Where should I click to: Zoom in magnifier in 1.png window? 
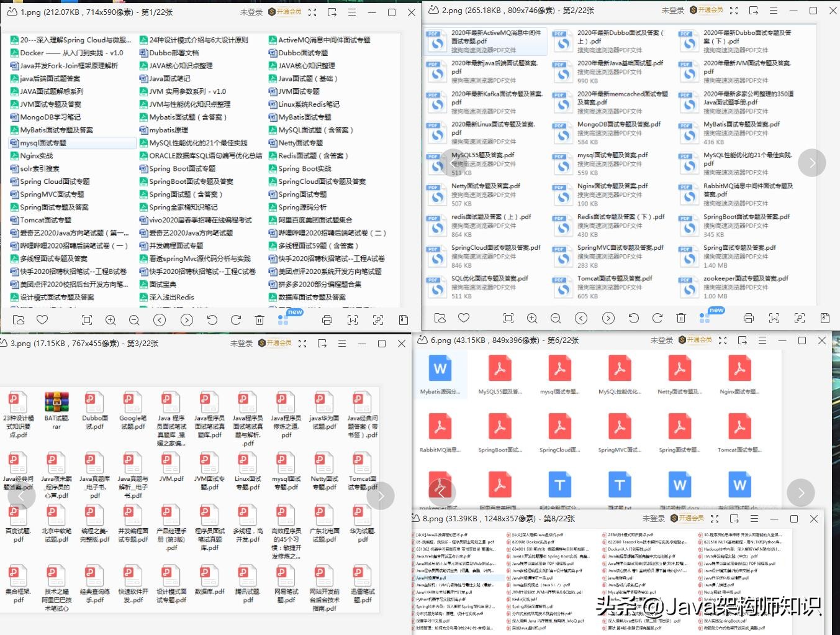click(x=111, y=320)
